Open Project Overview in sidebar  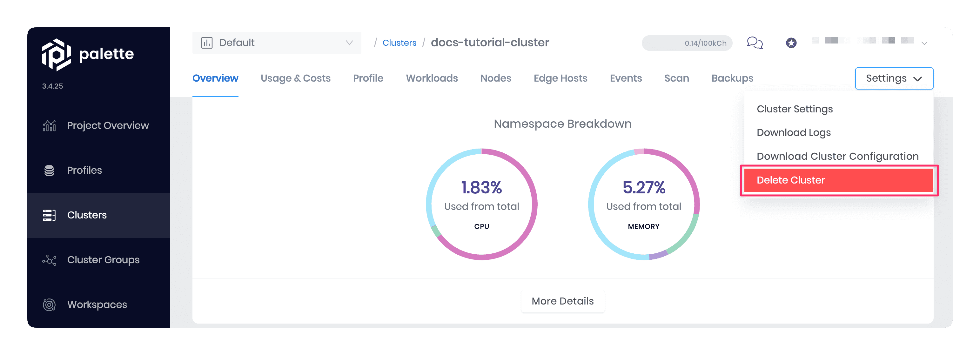[98, 125]
